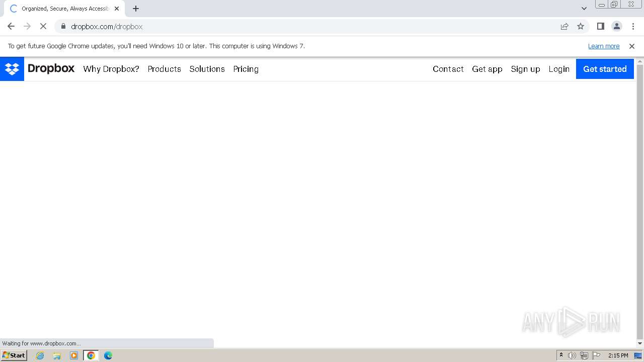Open the tab search chevron
Viewport: 644px width, 362px height.
point(584,9)
